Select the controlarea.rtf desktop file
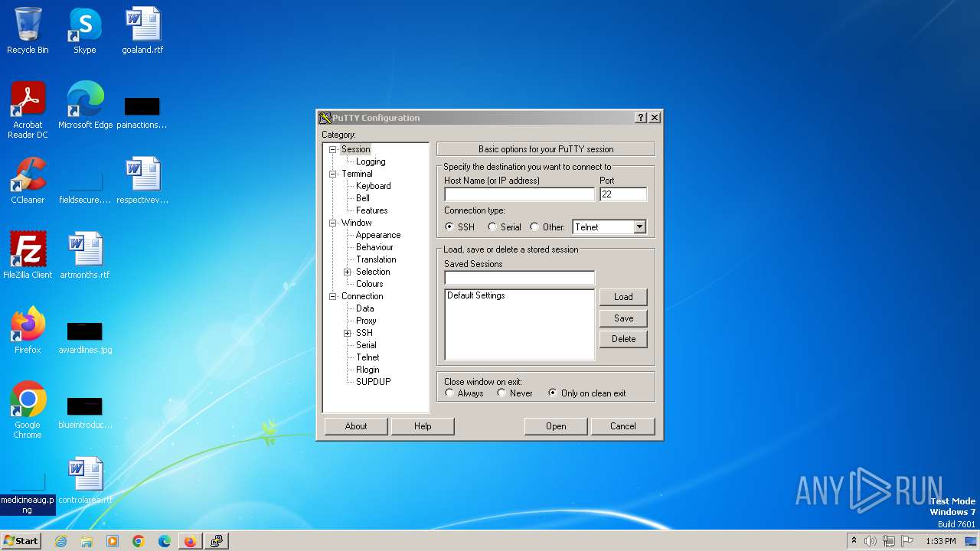This screenshot has height=551, width=980. (85, 481)
